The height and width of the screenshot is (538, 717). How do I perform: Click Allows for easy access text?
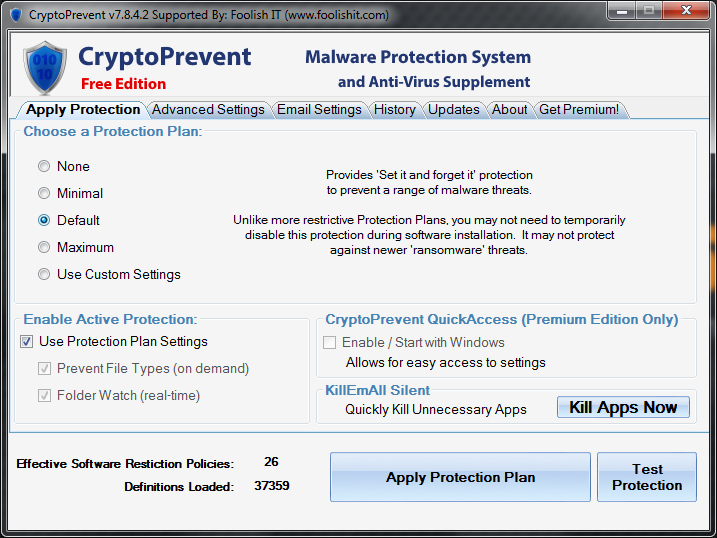(446, 362)
